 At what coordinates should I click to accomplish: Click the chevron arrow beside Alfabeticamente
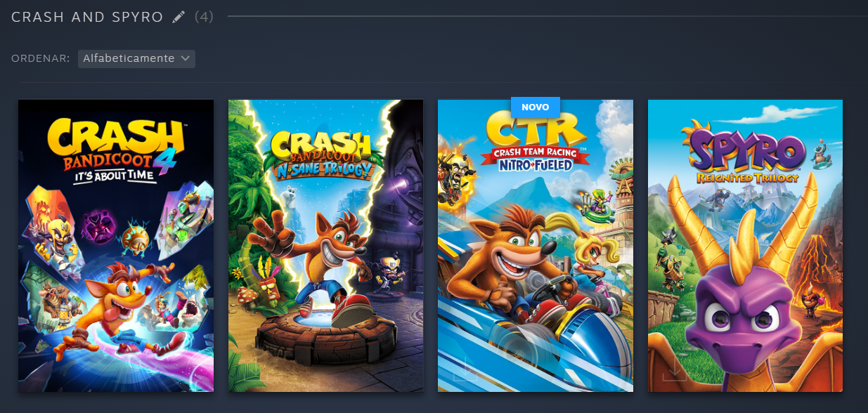(185, 58)
